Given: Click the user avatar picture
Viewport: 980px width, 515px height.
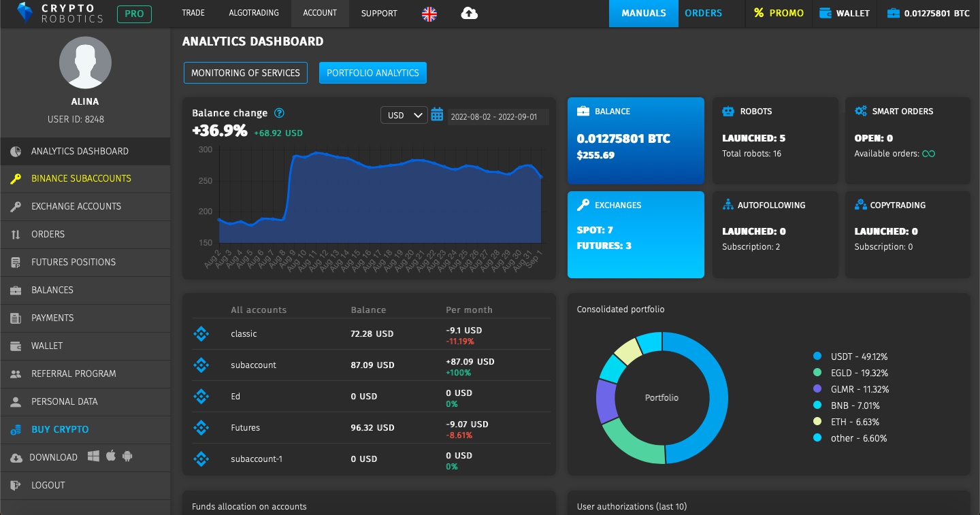Looking at the screenshot, I should [x=85, y=63].
